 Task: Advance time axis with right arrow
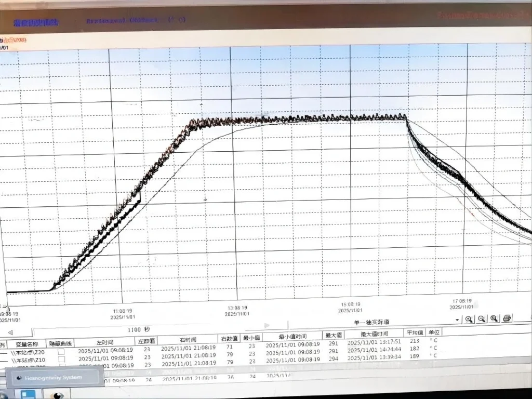(267, 326)
